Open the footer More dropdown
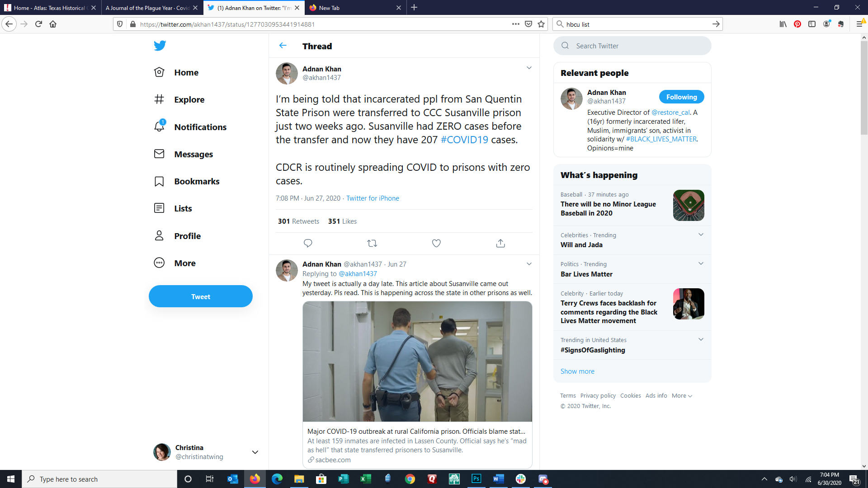This screenshot has height=488, width=868. (682, 395)
